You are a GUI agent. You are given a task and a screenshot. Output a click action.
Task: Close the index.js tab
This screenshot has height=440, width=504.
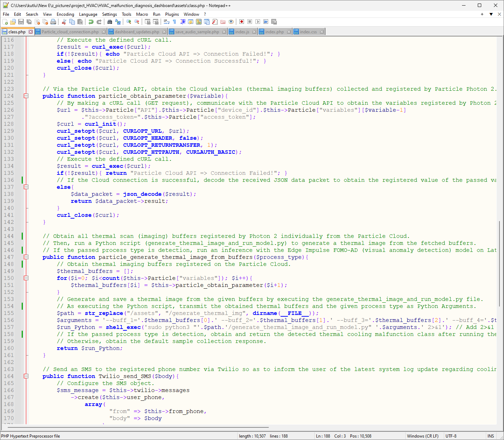pyautogui.click(x=254, y=32)
